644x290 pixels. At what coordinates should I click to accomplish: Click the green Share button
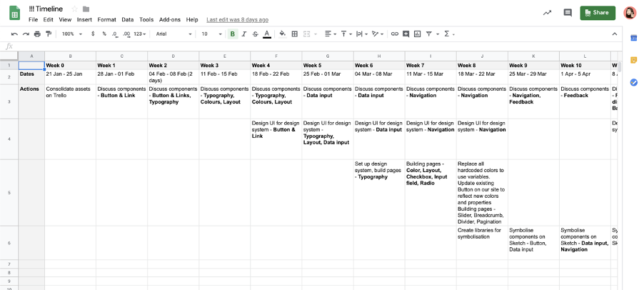point(597,12)
